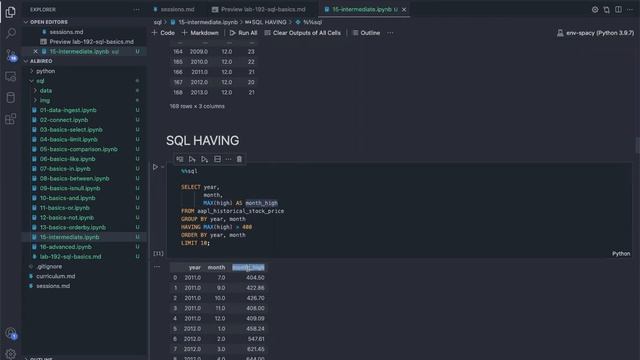Add a new Markdown cell
The image size is (640, 360).
click(x=200, y=33)
